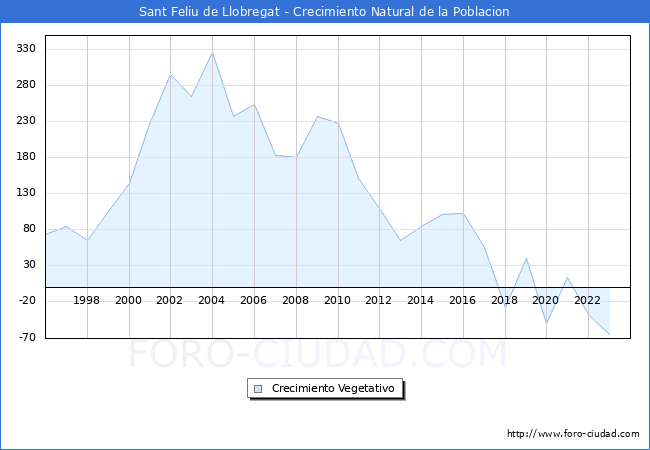
Task: Click the 2020 x-axis label
Action: pyautogui.click(x=546, y=300)
